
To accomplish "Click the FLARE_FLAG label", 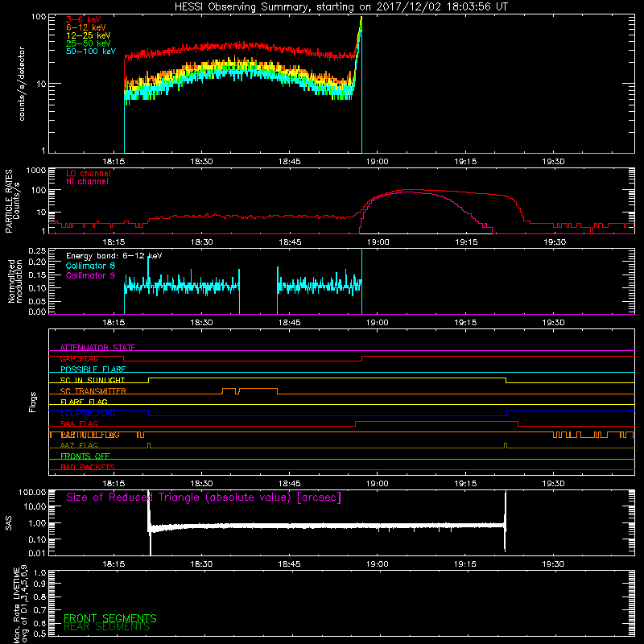I will [84, 402].
